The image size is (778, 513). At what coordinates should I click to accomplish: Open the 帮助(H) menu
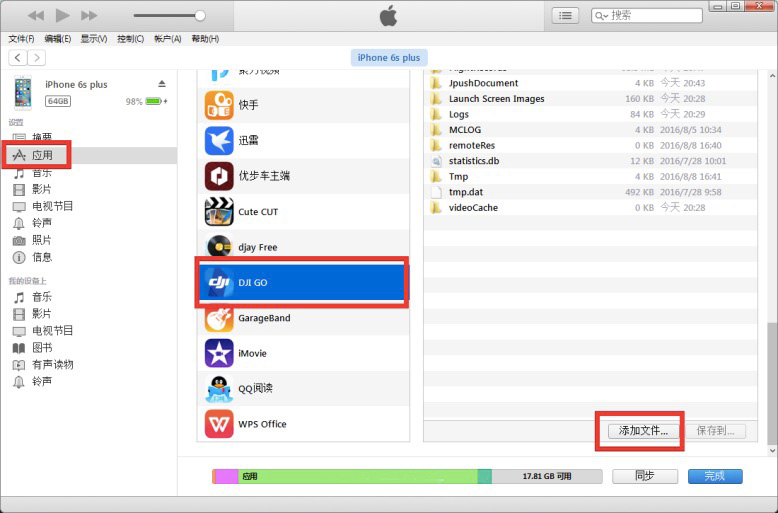[x=205, y=39]
